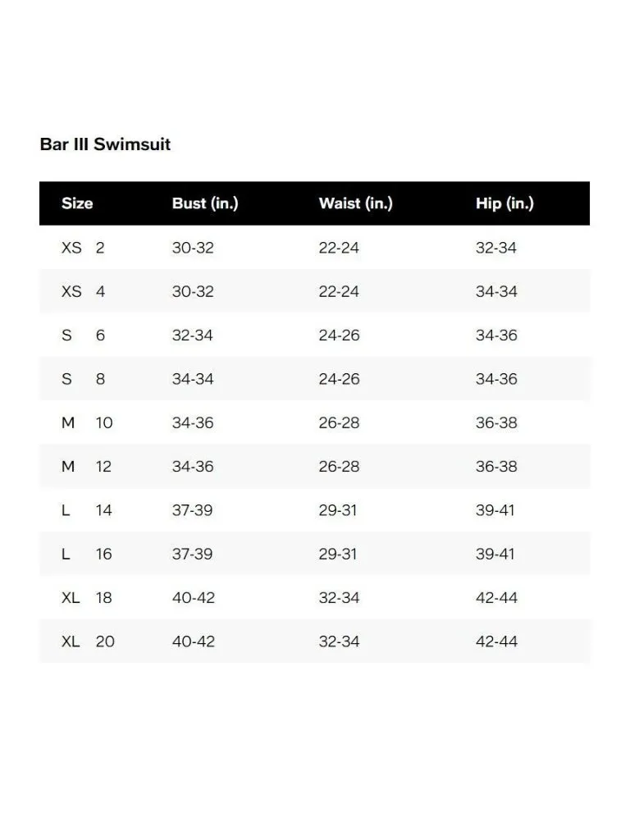Select the XS 4 size row
630x840 pixels.
[314, 291]
